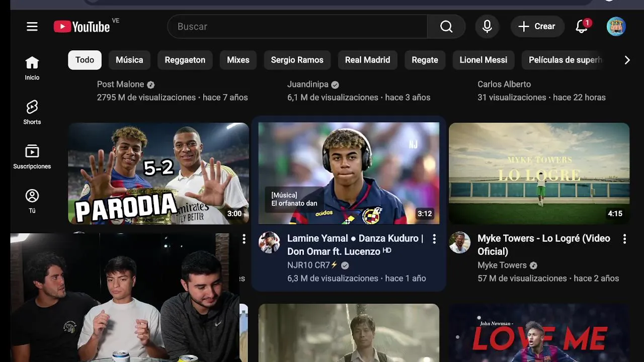Open the PARODIA 5-2 video thumbnail
Image resolution: width=644 pixels, height=362 pixels.
(158, 173)
